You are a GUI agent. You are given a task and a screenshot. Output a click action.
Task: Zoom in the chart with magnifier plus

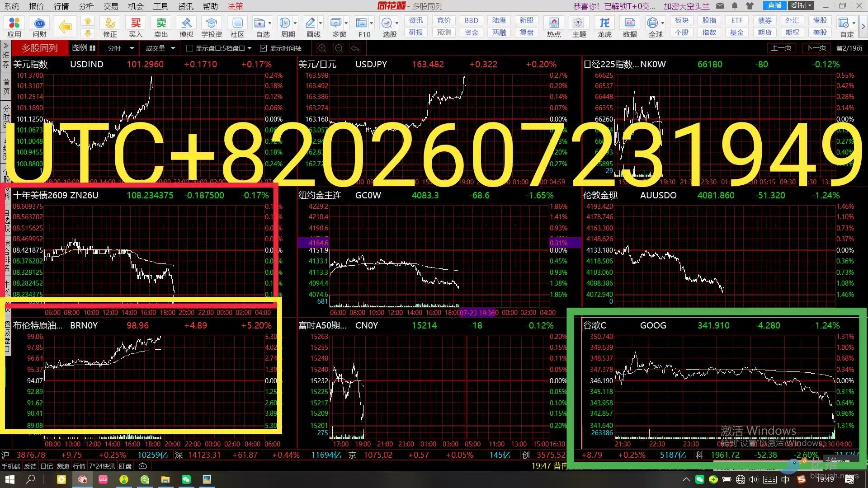(322, 48)
